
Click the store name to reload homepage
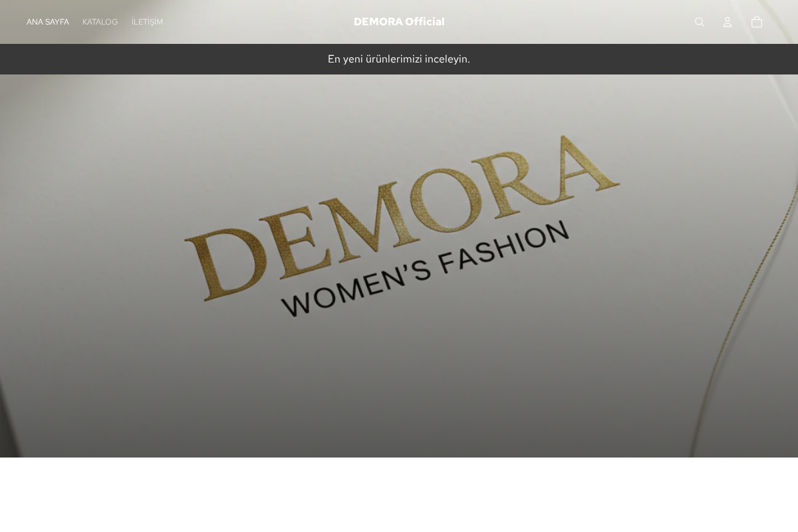coord(399,21)
